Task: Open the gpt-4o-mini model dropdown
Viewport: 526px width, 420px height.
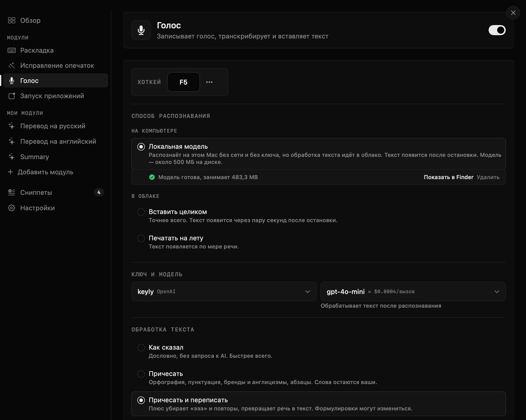Action: pyautogui.click(x=413, y=291)
